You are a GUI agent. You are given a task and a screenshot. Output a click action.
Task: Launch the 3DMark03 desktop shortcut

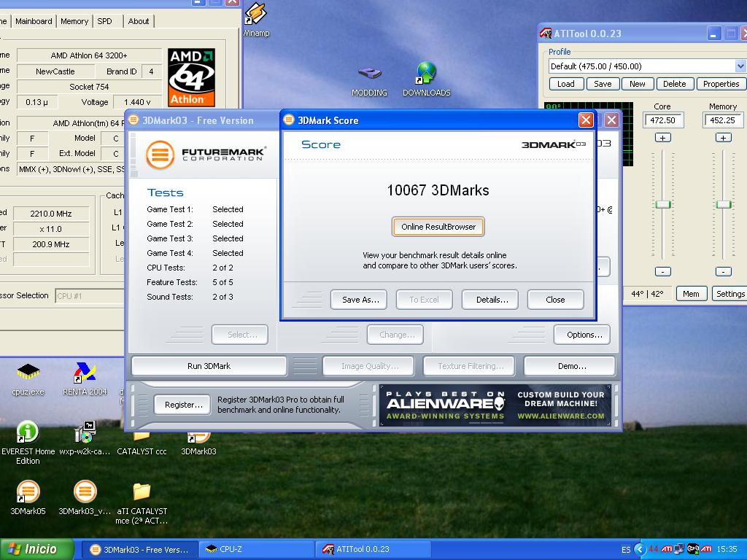click(x=198, y=443)
